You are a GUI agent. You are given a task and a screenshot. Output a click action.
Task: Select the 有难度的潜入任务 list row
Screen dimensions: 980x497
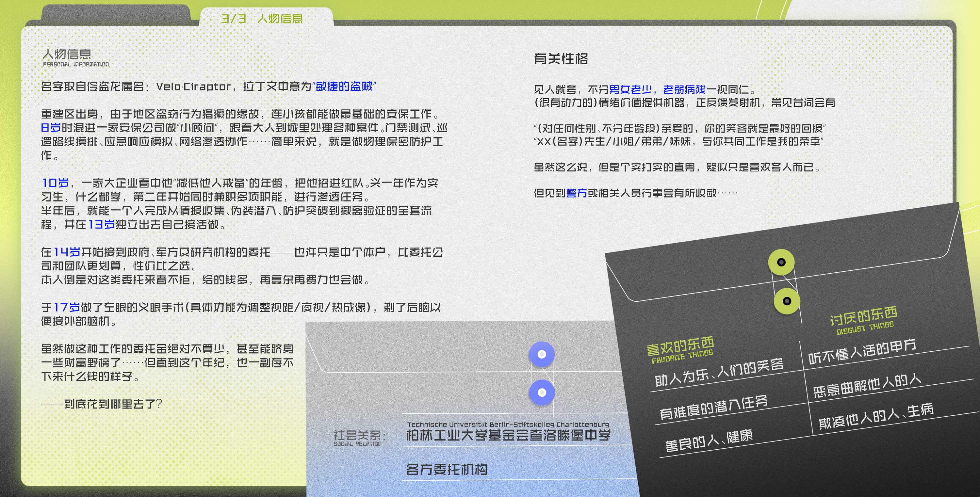tap(714, 408)
